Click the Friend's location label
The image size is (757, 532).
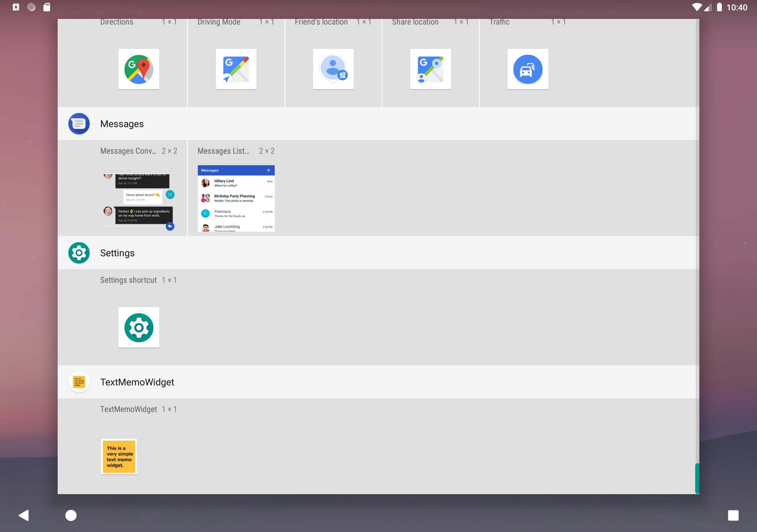321,22
